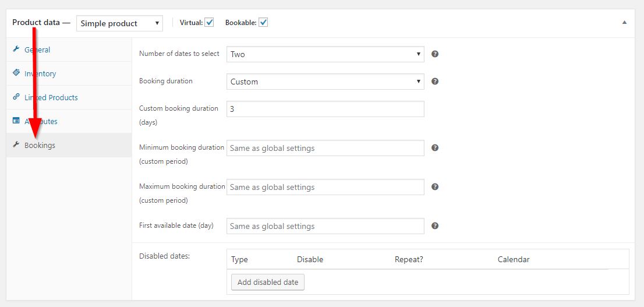
Task: Click the wrench icon beside Bookings tab
Action: [x=16, y=145]
